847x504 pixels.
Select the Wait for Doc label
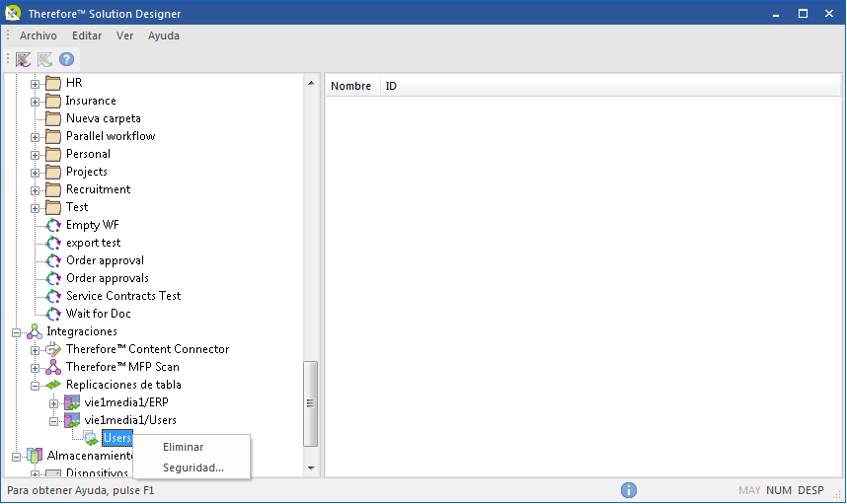pyautogui.click(x=99, y=314)
